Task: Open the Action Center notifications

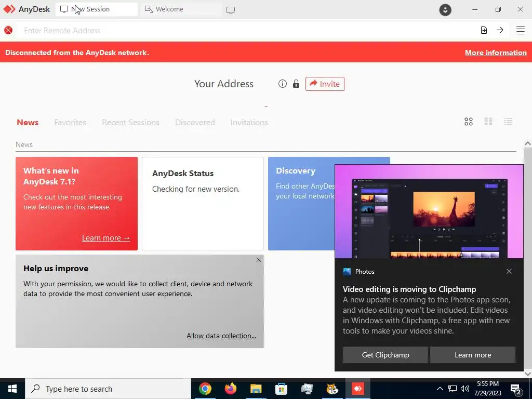Action: click(x=516, y=390)
